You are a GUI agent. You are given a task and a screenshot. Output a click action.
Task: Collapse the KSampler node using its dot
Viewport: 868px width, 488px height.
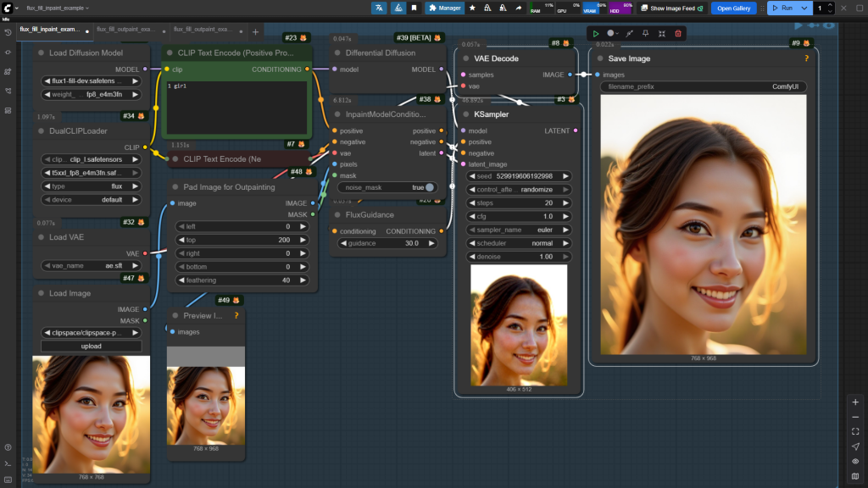pyautogui.click(x=465, y=114)
